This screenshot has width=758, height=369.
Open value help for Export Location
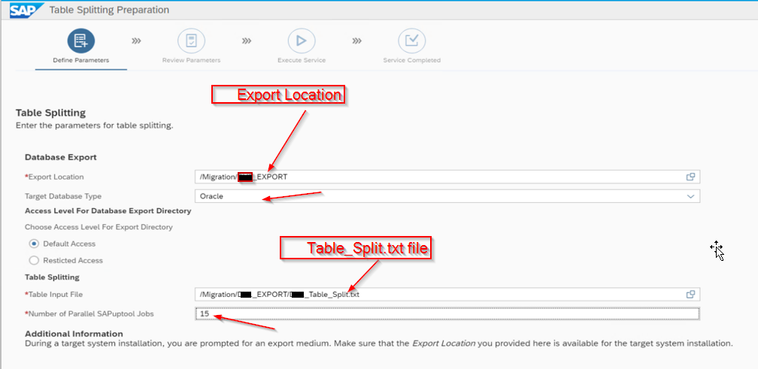pyautogui.click(x=690, y=177)
